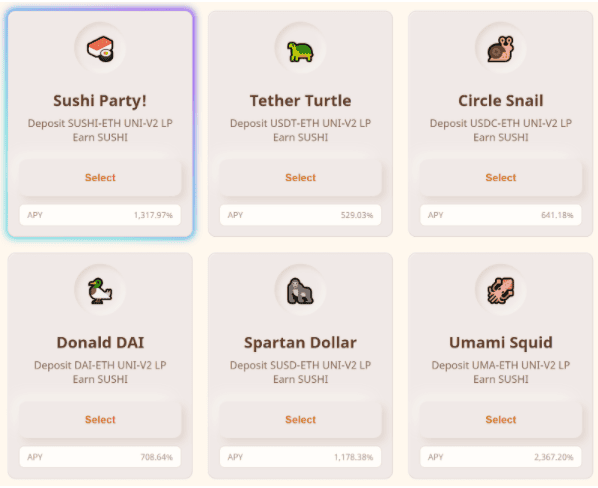This screenshot has height=488, width=598.
Task: Click the Donald DAI APY 708.64% row
Action: point(100,457)
